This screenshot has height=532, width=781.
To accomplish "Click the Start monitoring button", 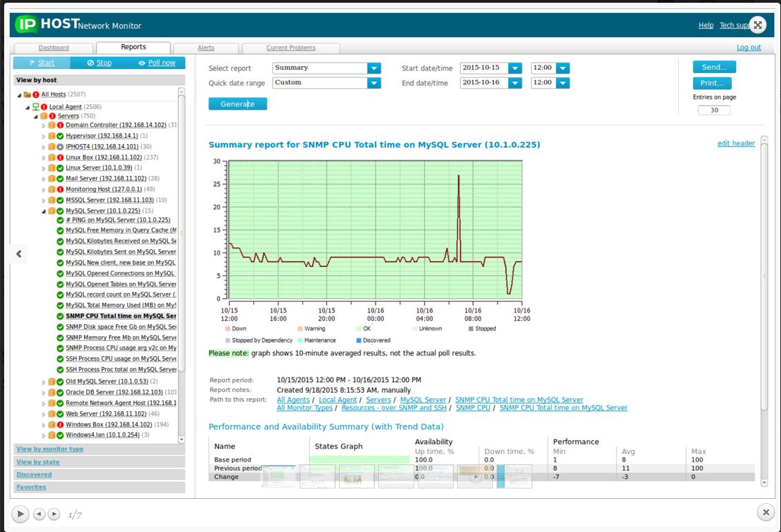I will pyautogui.click(x=42, y=63).
